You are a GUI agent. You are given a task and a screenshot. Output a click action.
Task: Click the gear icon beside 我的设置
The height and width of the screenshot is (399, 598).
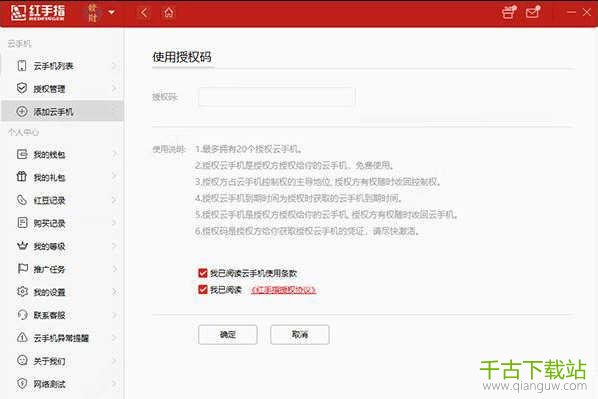click(x=22, y=292)
